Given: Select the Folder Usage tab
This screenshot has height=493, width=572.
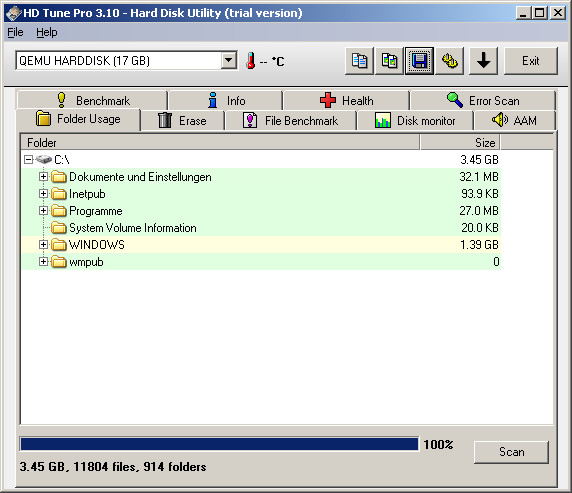Looking at the screenshot, I should tap(78, 119).
